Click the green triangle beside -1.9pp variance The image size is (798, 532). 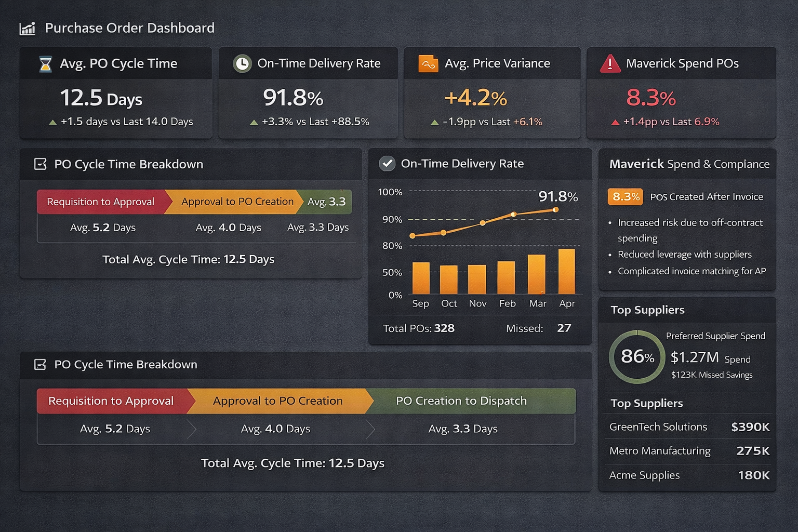(x=435, y=122)
